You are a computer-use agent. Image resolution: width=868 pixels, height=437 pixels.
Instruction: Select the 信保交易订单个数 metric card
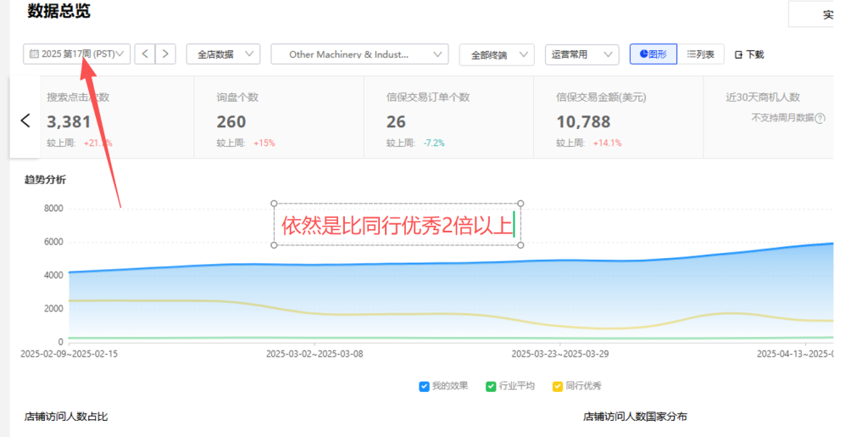click(x=448, y=118)
